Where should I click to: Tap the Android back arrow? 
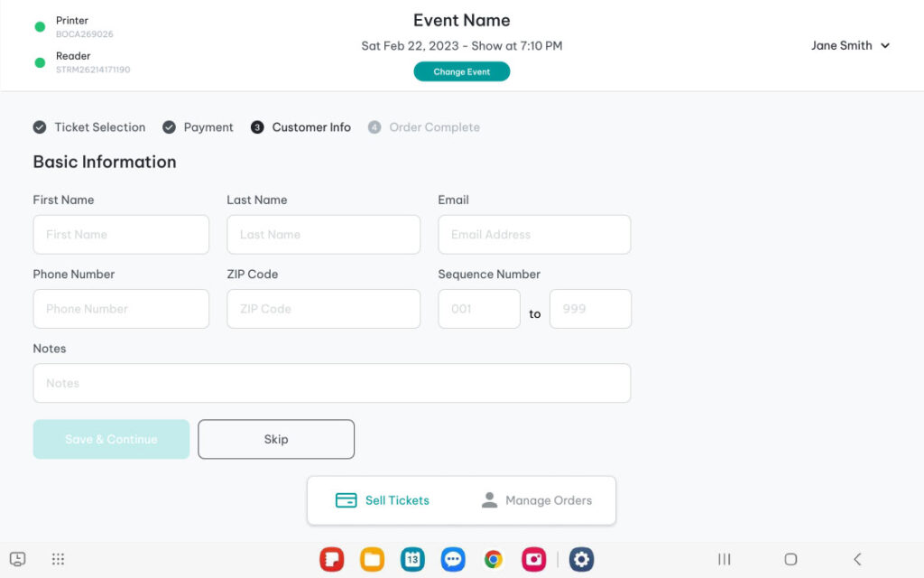click(857, 560)
